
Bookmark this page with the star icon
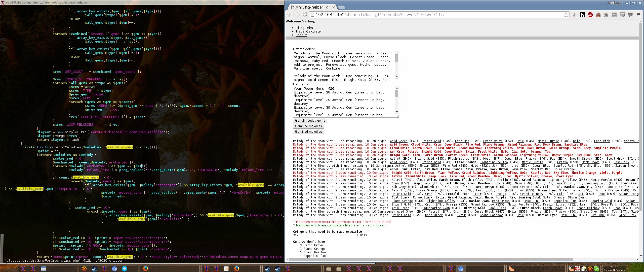pyautogui.click(x=566, y=15)
